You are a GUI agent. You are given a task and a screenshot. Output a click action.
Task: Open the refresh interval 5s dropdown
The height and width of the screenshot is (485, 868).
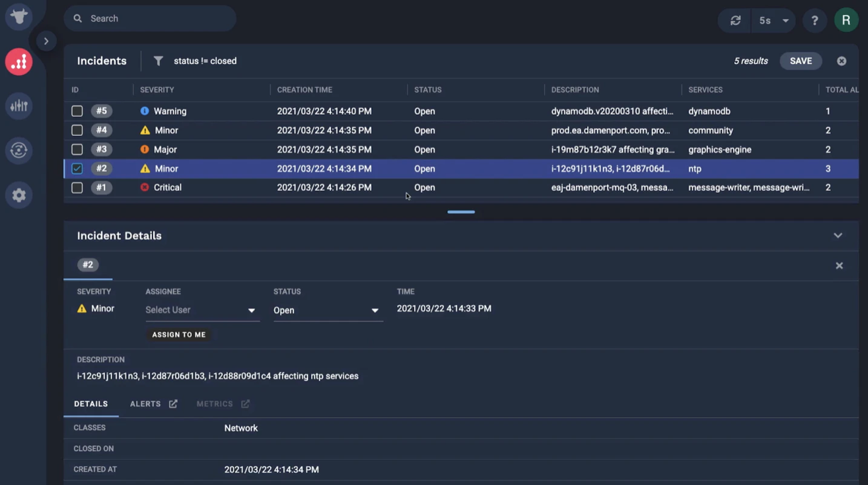click(773, 20)
